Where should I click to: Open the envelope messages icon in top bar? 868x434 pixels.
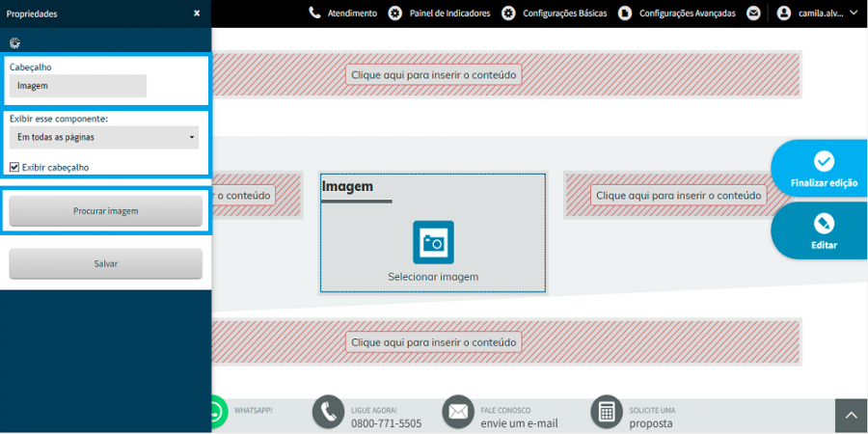click(x=753, y=14)
